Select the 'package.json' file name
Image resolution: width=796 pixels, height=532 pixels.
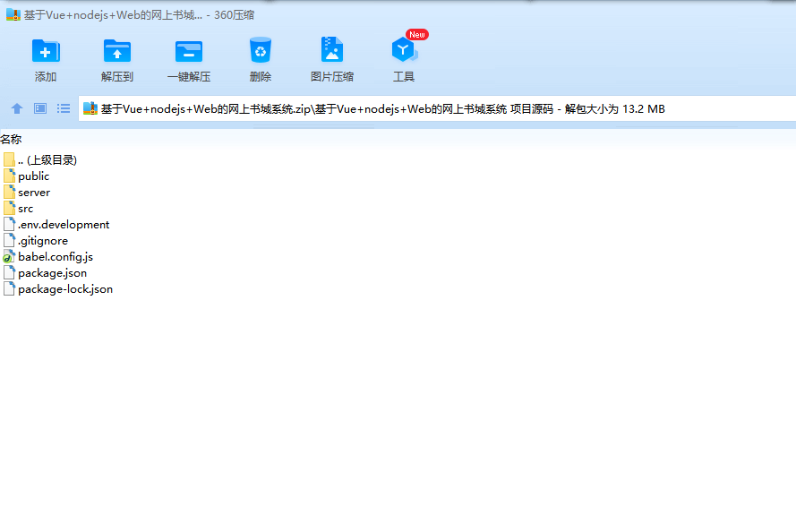point(52,273)
